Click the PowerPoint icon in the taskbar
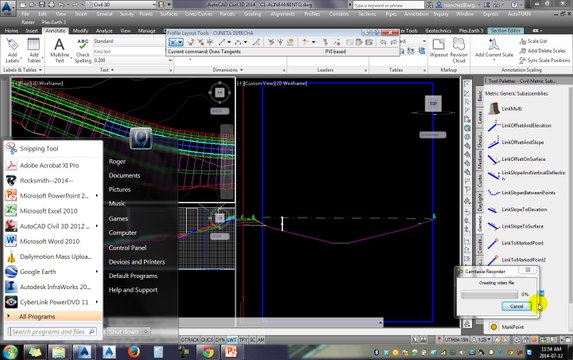The height and width of the screenshot is (360, 573). [x=231, y=352]
